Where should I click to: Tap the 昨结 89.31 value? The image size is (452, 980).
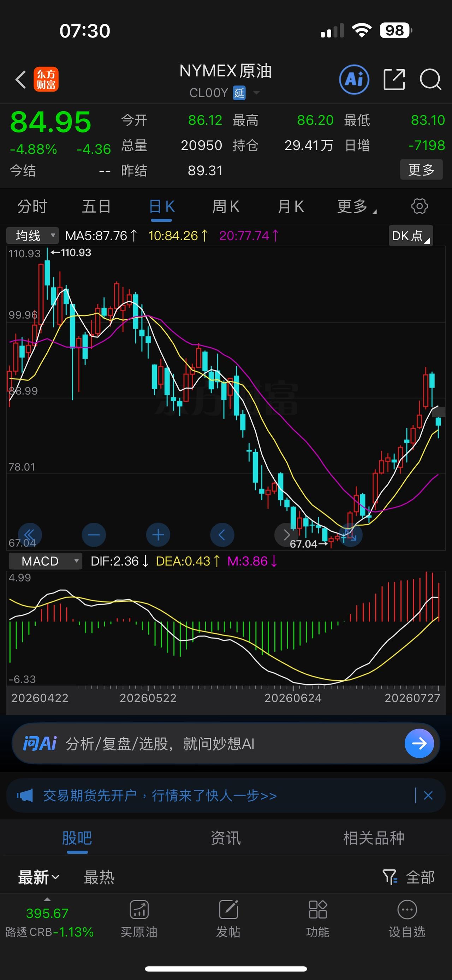click(x=205, y=170)
